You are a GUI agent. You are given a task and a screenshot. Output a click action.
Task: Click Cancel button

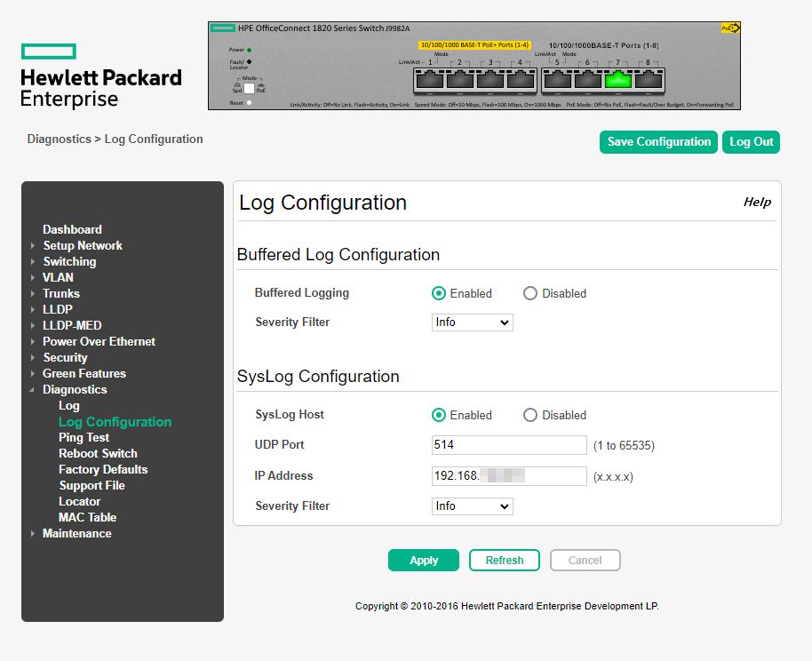pos(585,561)
